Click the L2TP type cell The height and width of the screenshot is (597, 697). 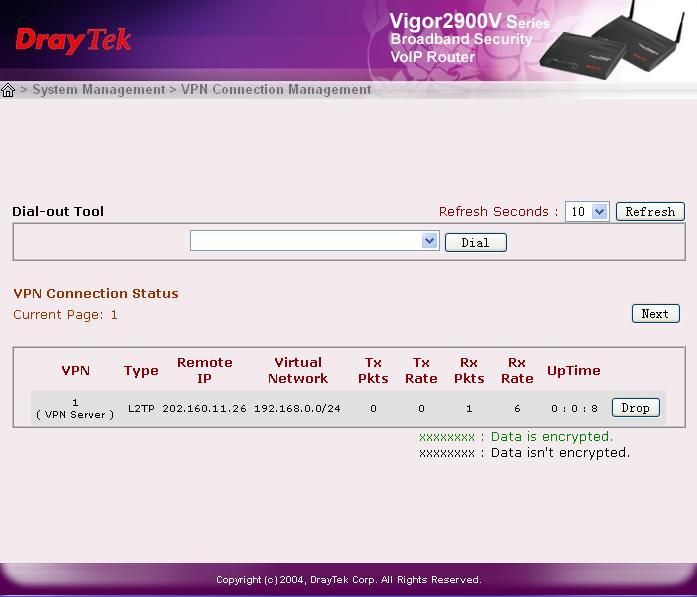click(x=141, y=409)
